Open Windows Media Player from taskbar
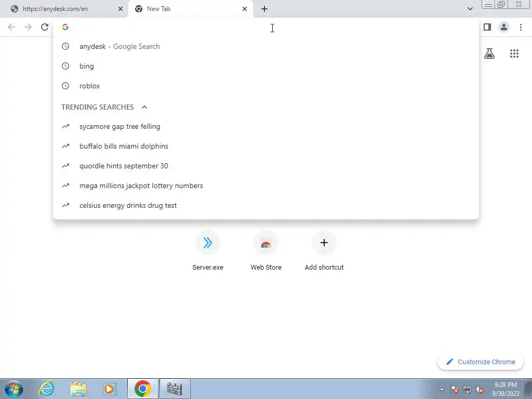 [x=110, y=389]
